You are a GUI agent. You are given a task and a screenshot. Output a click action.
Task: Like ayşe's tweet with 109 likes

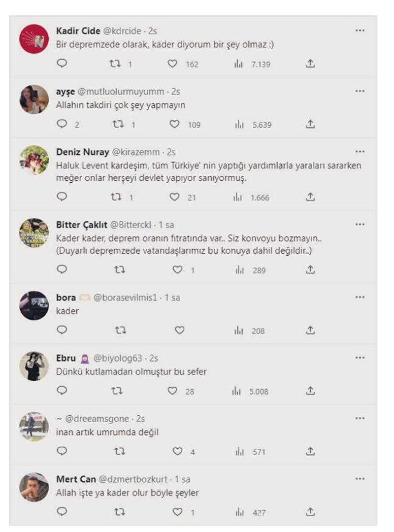(x=174, y=125)
